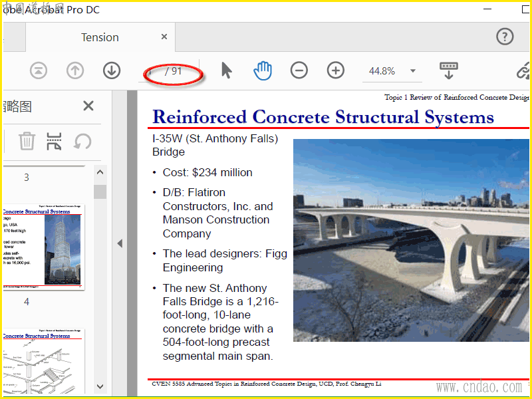Show next page down arrow
Screen dimensions: 532x399
tap(112, 71)
